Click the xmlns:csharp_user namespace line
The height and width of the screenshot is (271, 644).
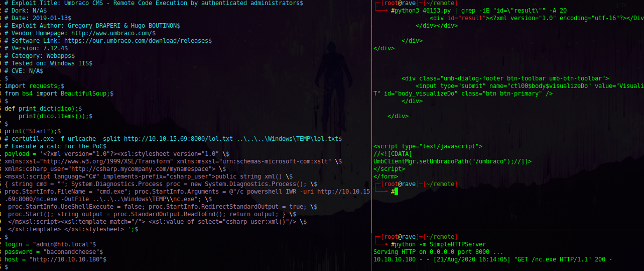tap(115, 169)
